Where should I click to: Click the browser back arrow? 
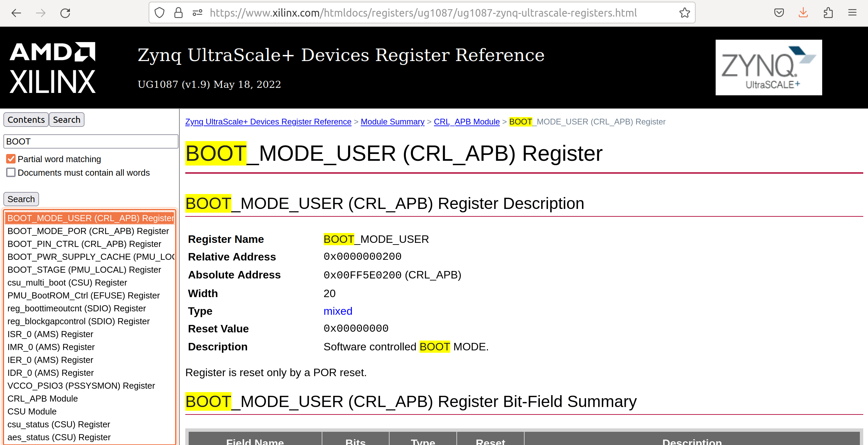16,13
